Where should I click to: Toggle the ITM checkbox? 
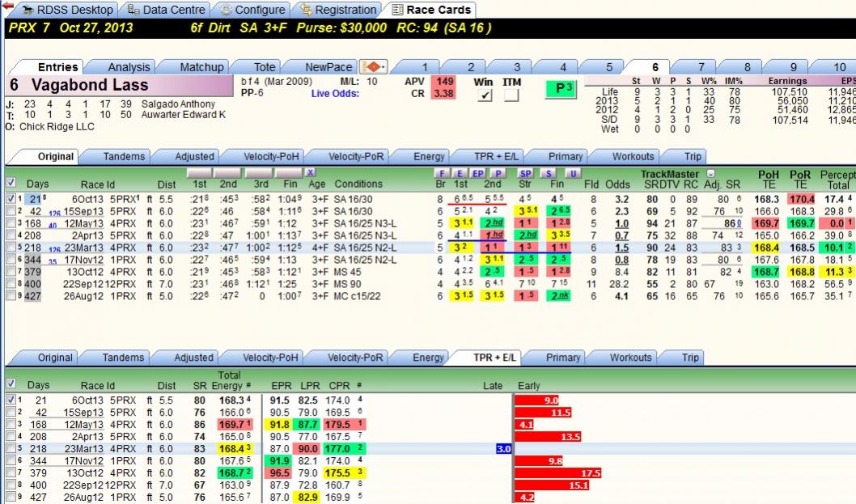tap(511, 95)
